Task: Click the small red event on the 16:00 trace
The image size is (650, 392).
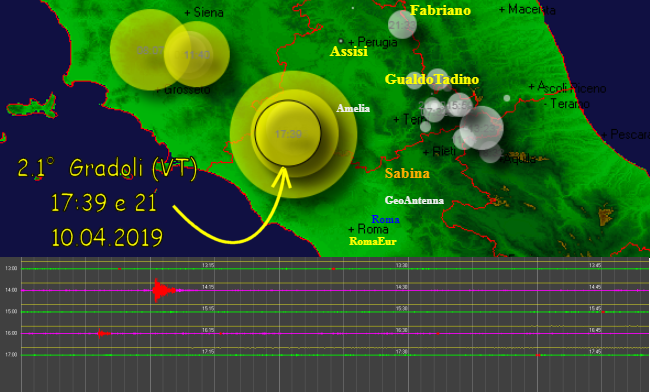Action: (x=104, y=333)
